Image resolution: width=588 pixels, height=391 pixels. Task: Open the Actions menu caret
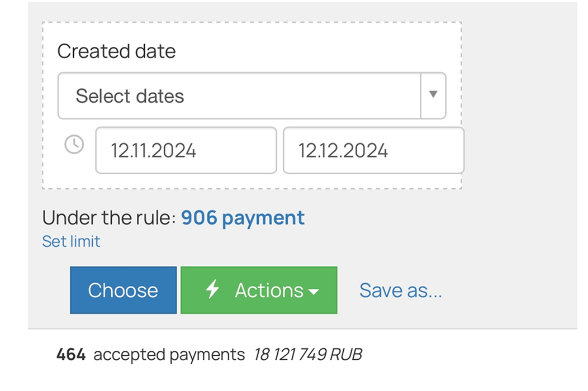pos(314,292)
